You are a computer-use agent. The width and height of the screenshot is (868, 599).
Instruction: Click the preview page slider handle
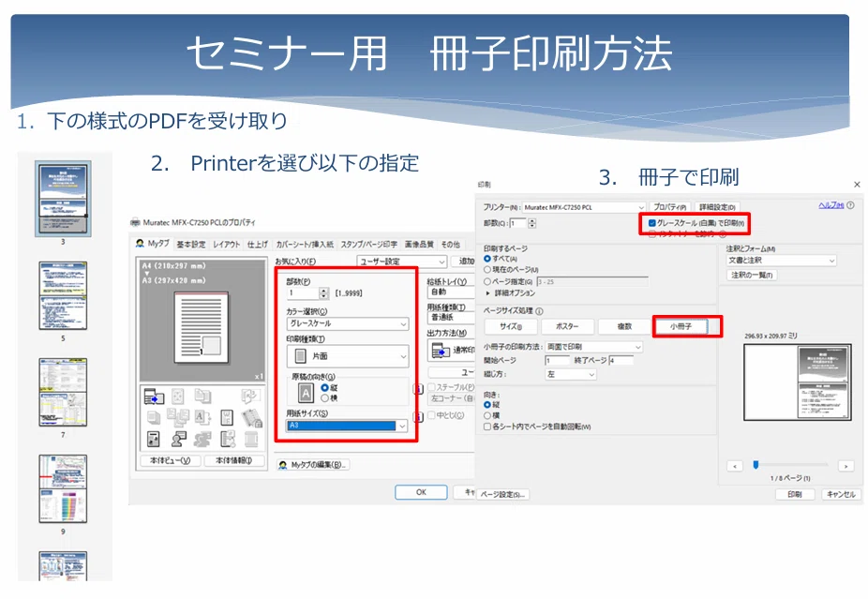click(x=756, y=465)
